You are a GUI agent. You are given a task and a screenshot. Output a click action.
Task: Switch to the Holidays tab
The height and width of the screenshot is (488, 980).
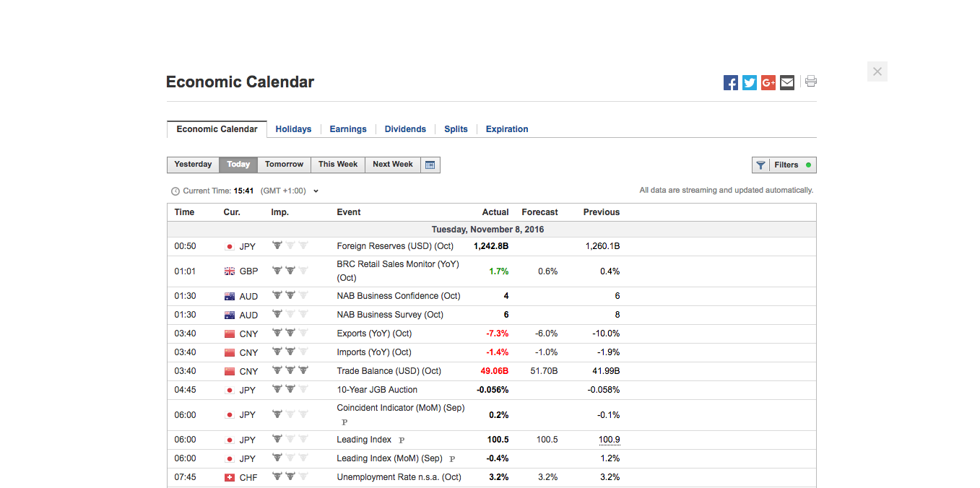pyautogui.click(x=293, y=128)
